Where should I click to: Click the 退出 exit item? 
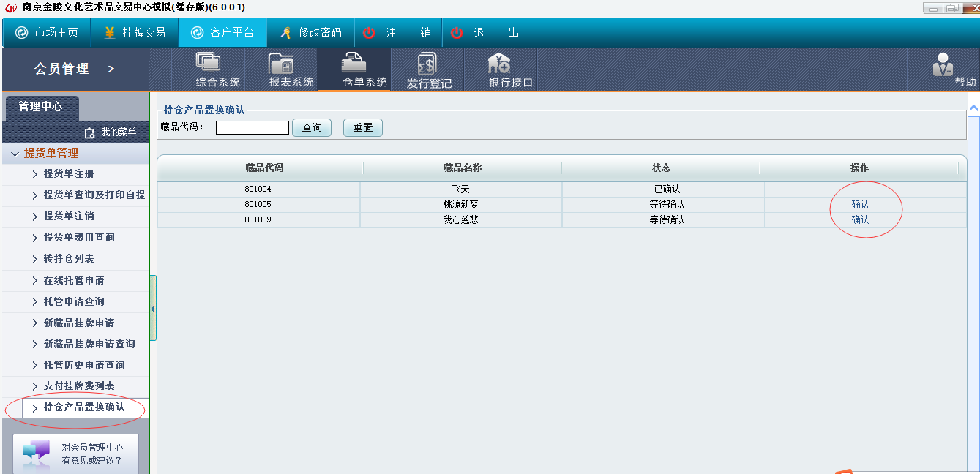pyautogui.click(x=485, y=33)
